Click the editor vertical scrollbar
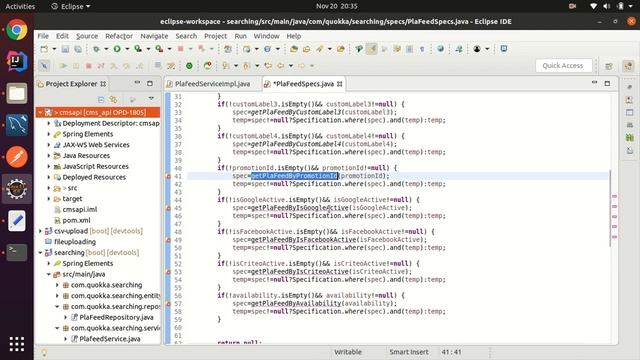 pyautogui.click(x=610, y=208)
